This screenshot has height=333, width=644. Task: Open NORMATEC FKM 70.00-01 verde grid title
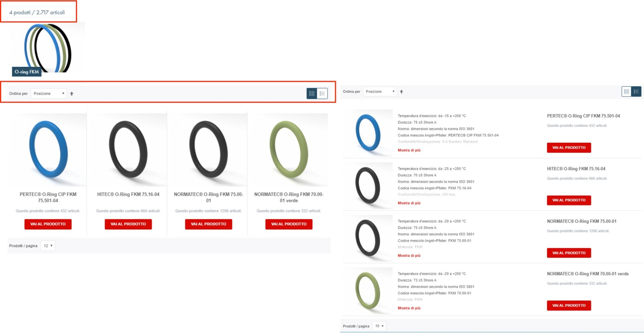tap(289, 197)
